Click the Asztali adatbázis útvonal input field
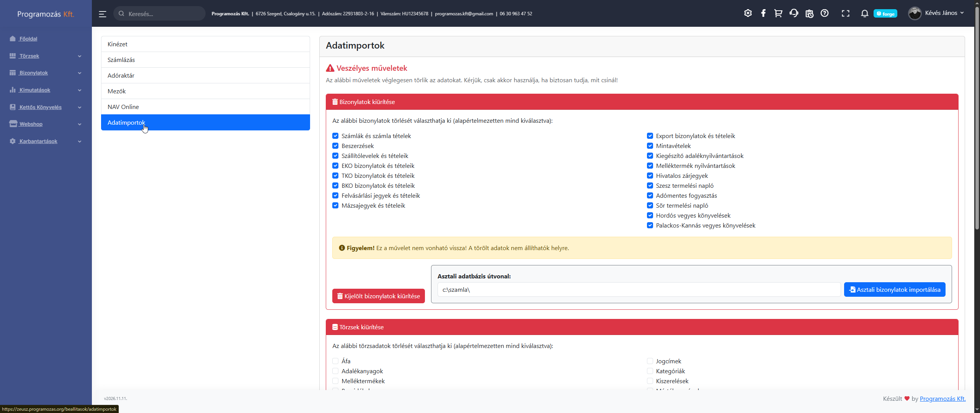 coord(639,289)
